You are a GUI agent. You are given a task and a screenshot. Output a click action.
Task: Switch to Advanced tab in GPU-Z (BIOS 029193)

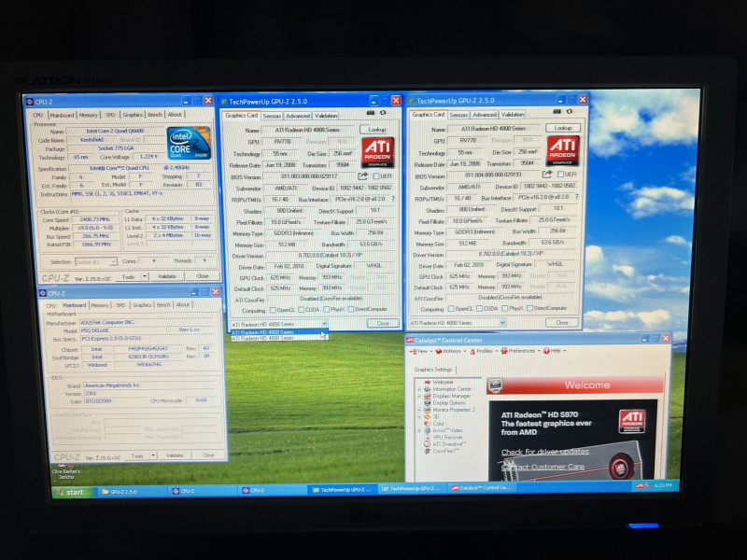point(484,115)
